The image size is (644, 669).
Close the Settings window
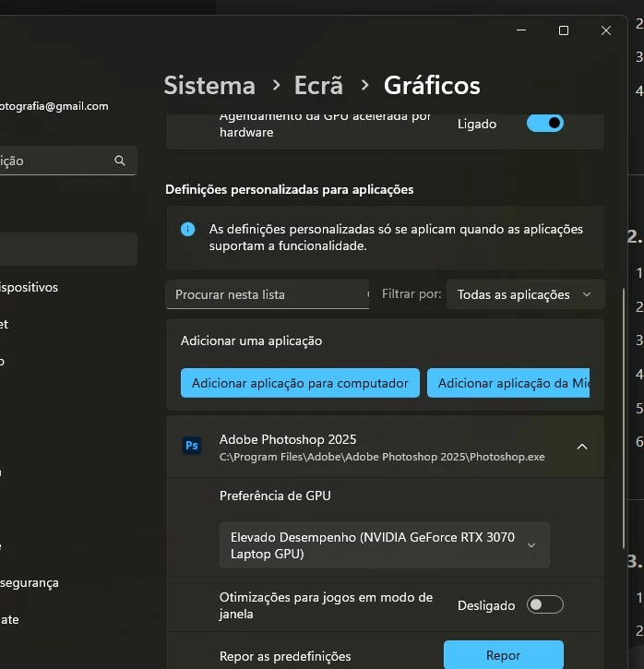(x=606, y=30)
